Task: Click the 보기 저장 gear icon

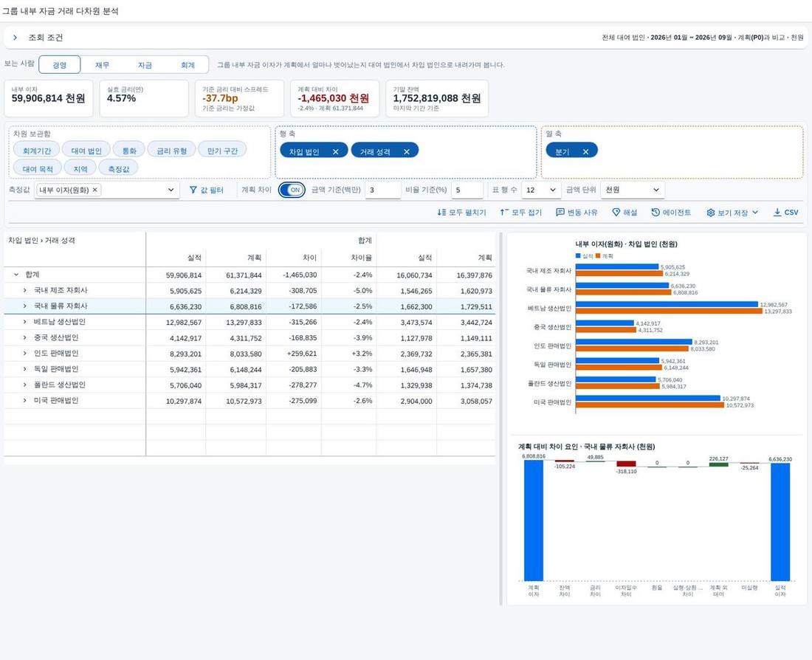Action: pos(710,213)
